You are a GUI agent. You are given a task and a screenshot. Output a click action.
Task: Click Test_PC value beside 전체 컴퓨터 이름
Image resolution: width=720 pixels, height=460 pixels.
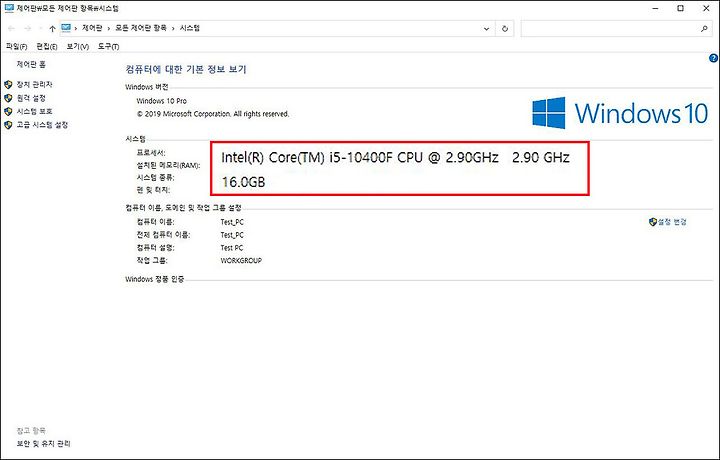tap(232, 235)
